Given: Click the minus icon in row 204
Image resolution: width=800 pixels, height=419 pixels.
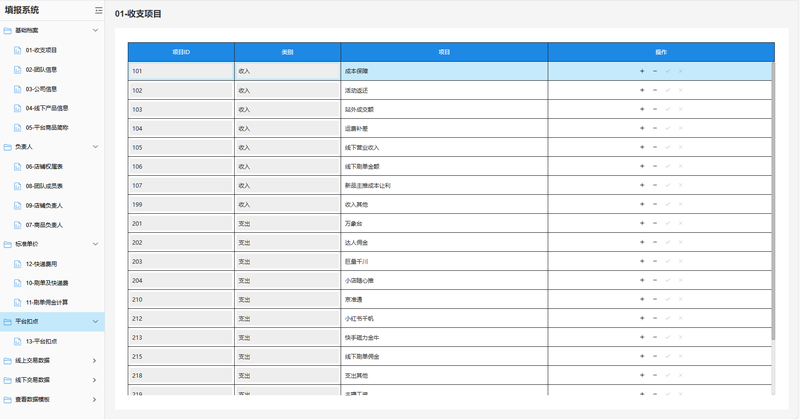Looking at the screenshot, I should pos(655,280).
